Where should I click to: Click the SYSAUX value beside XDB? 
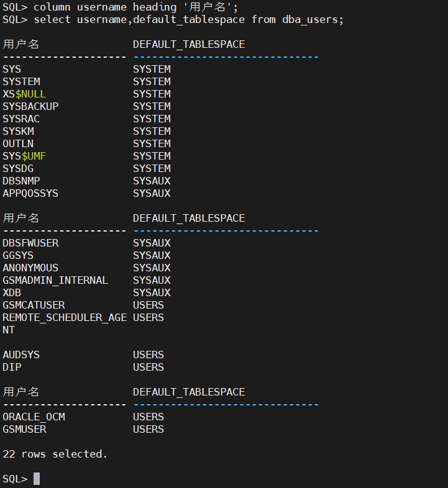tap(152, 292)
